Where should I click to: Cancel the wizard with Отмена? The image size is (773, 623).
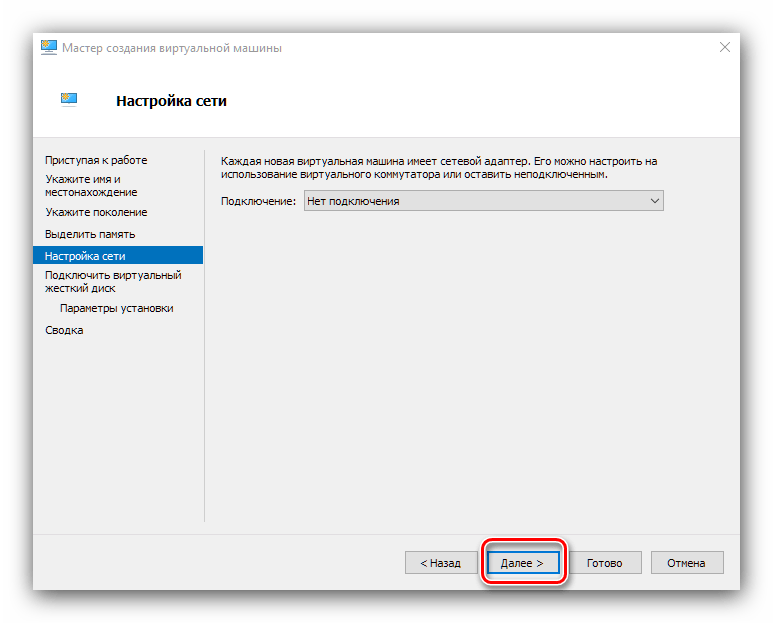[x=687, y=562]
